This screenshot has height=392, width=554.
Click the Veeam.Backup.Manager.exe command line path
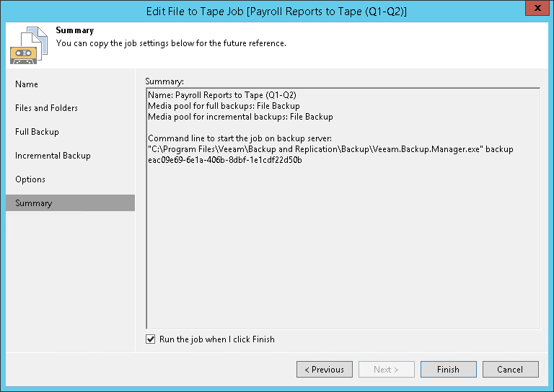[x=330, y=149]
